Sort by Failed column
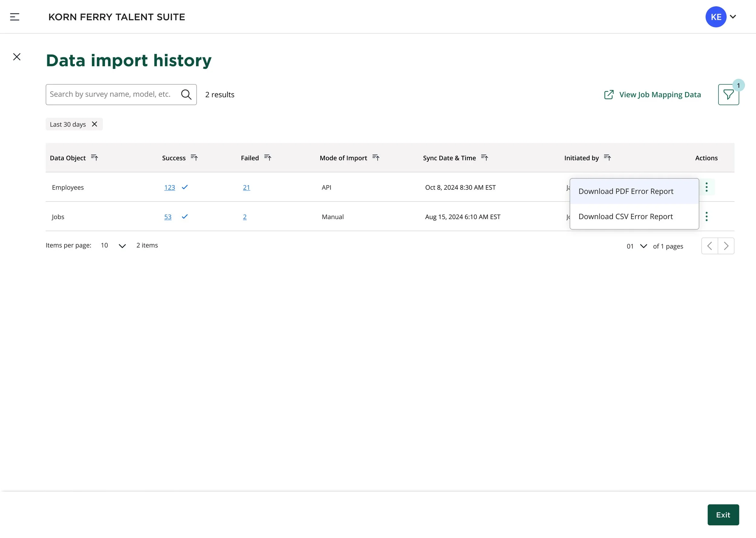The image size is (756, 538). tap(268, 158)
